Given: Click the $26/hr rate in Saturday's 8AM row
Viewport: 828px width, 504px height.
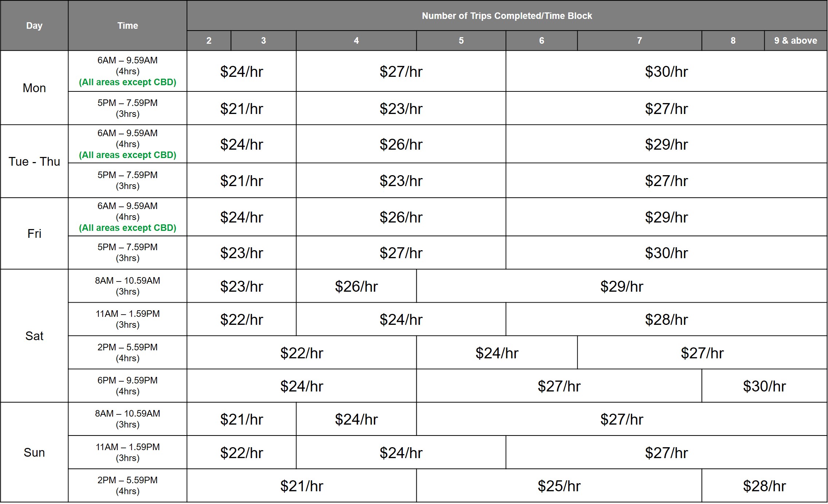Looking at the screenshot, I should click(356, 286).
